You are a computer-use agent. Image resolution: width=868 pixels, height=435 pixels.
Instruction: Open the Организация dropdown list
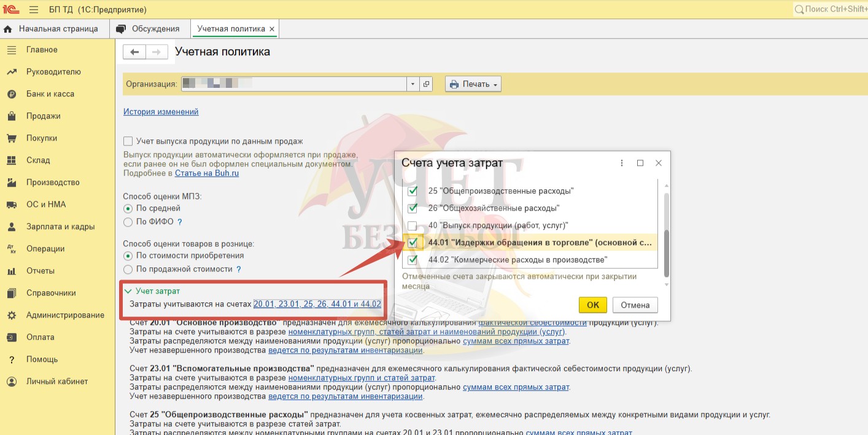click(x=413, y=84)
